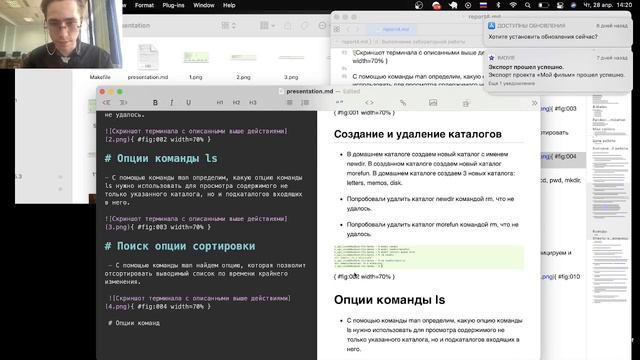The width and height of the screenshot is (640, 360).
Task: Open Finder group-by dropdown
Action: click(267, 26)
